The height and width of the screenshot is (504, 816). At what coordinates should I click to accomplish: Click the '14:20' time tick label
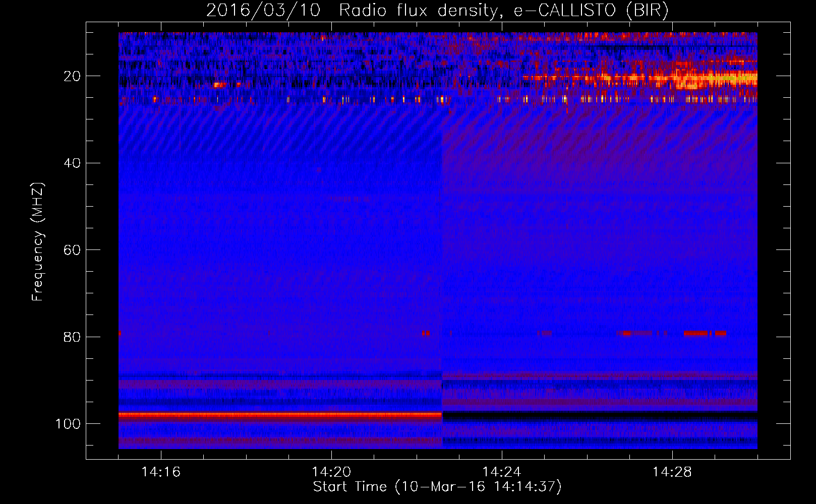[331, 472]
